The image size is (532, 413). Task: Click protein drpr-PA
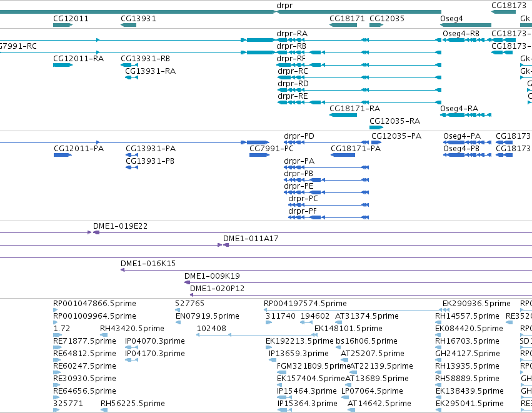point(299,161)
